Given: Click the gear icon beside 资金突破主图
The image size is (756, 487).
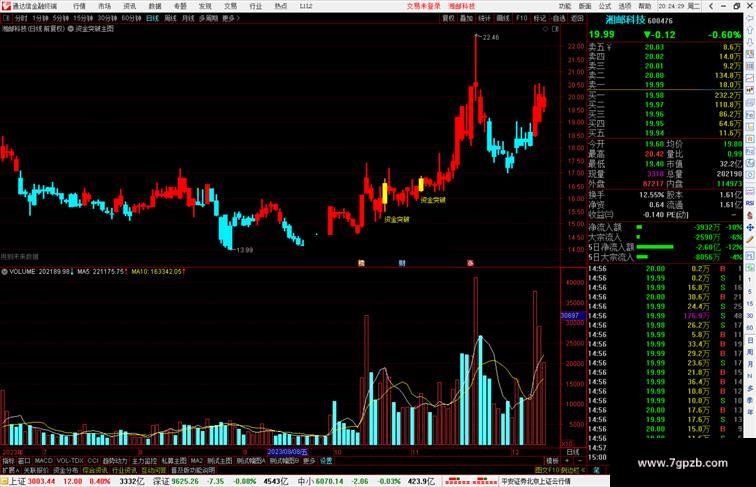Looking at the screenshot, I should (70, 29).
